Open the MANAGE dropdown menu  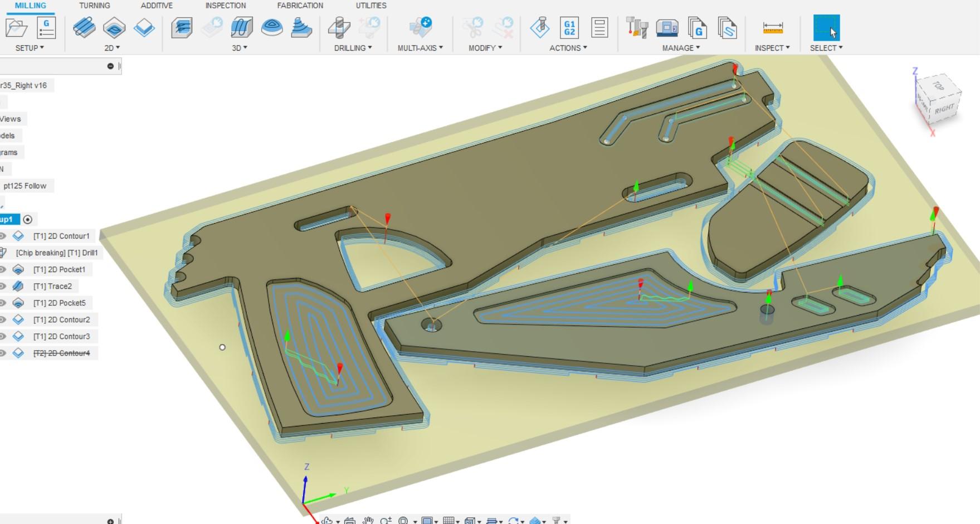681,48
